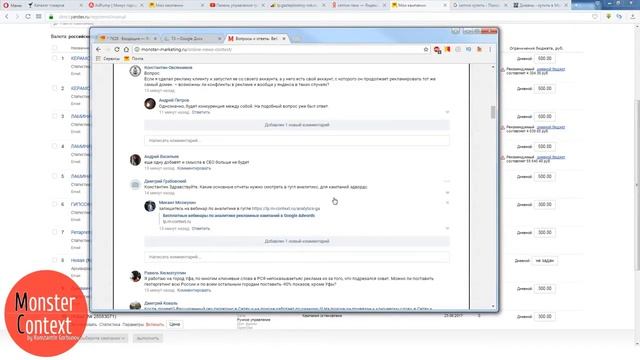The image size is (640, 360).
Task: Switch to the YouTube tab in Opera
Action: (236, 5)
